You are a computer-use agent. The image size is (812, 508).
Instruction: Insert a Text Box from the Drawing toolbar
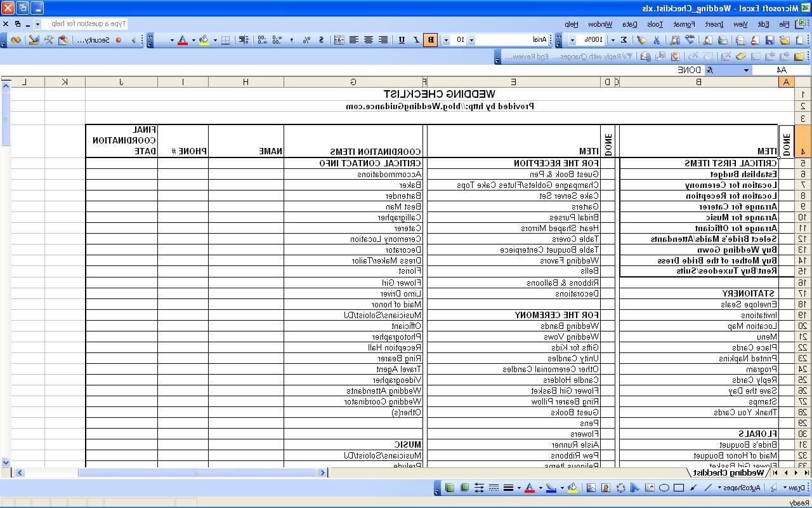click(x=650, y=488)
